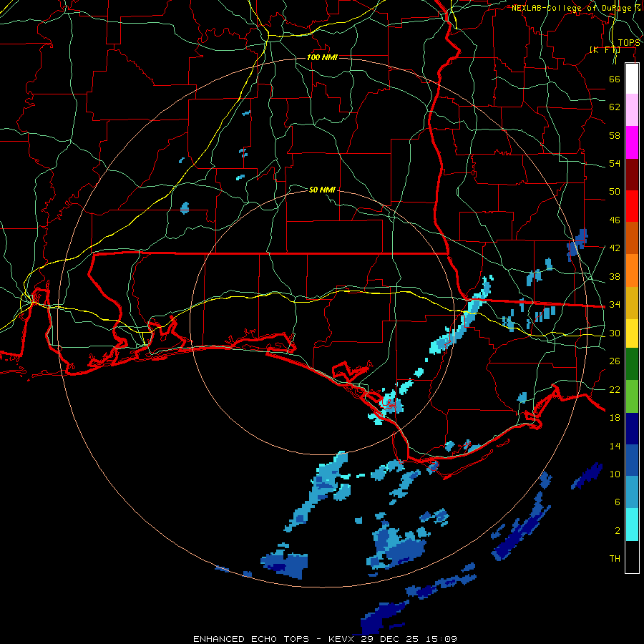Click the bright red legend swatch near 50
Image resolution: width=644 pixels, height=644 pixels.
tap(632, 206)
